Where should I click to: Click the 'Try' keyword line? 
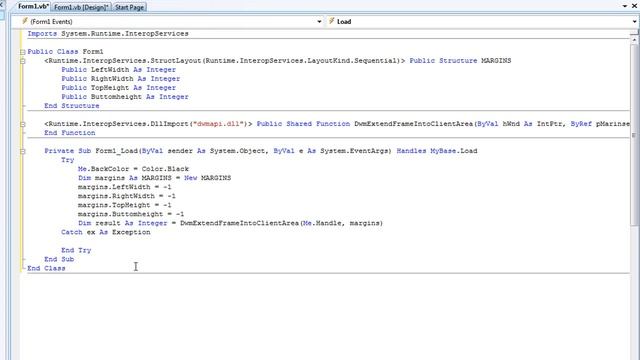[68, 160]
